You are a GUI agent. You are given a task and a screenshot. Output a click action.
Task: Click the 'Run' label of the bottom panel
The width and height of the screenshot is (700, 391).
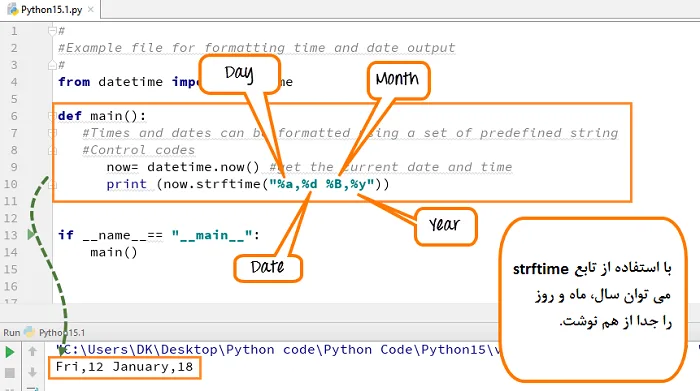coord(12,333)
